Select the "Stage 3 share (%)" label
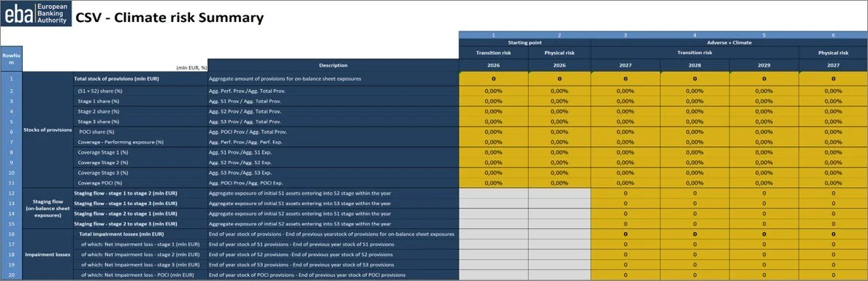868x281 pixels. click(98, 121)
